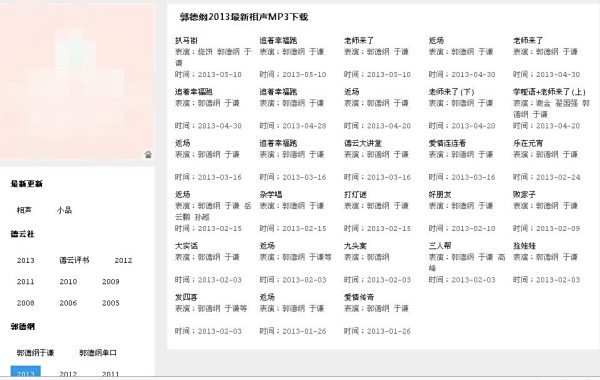Open 乐在元宵 track link

click(x=528, y=143)
